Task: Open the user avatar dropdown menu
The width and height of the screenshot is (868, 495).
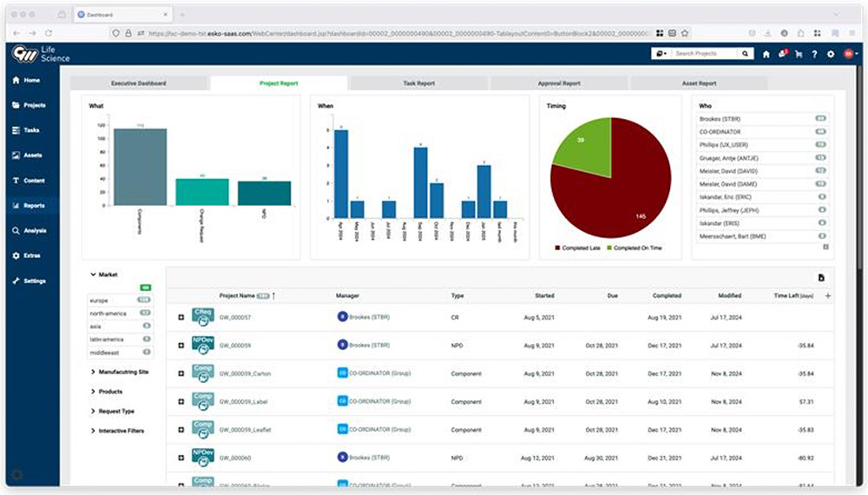Action: (850, 54)
